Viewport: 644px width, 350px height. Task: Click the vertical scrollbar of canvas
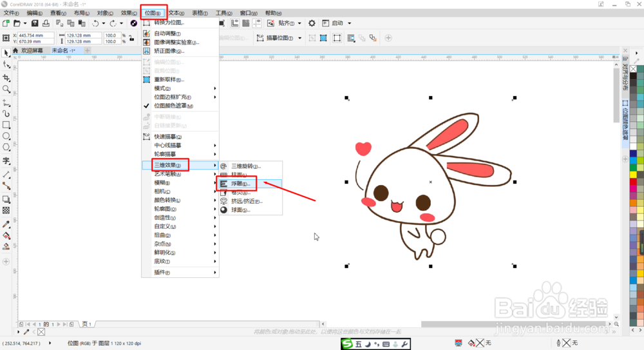pyautogui.click(x=616, y=95)
